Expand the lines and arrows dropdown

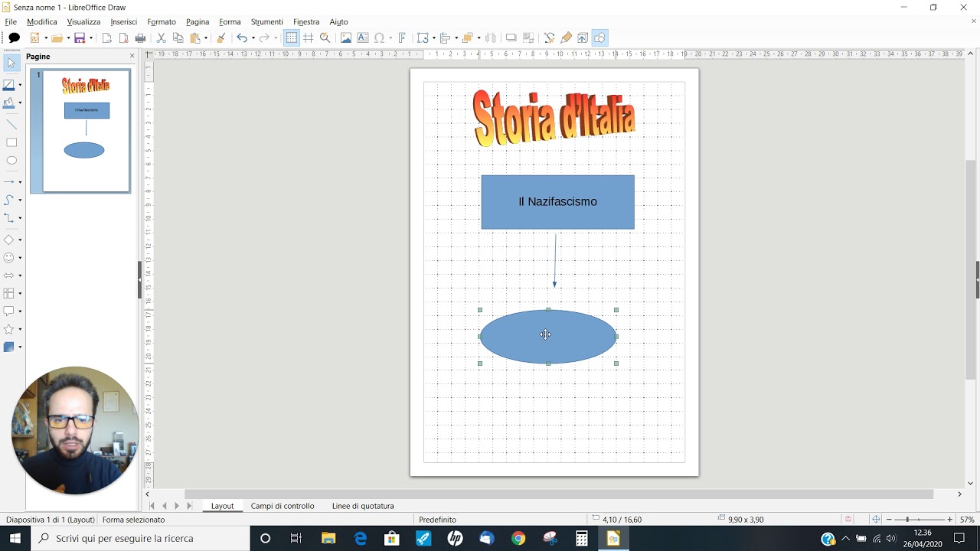[x=20, y=182]
